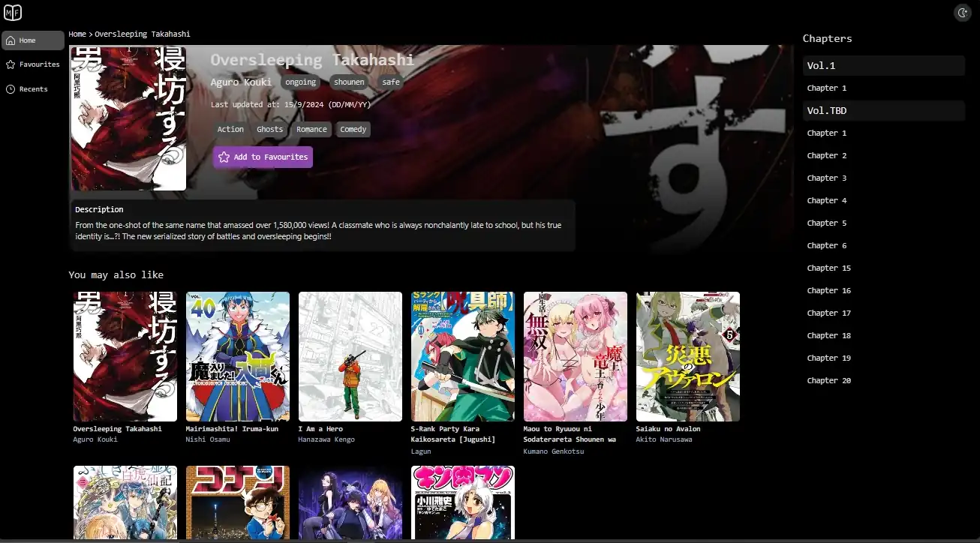Open the purple night-scene cover in second row
This screenshot has width=980, height=543.
point(350,502)
